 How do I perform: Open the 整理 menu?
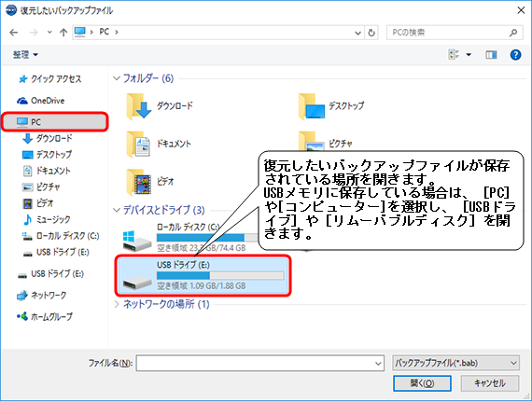coord(25,55)
